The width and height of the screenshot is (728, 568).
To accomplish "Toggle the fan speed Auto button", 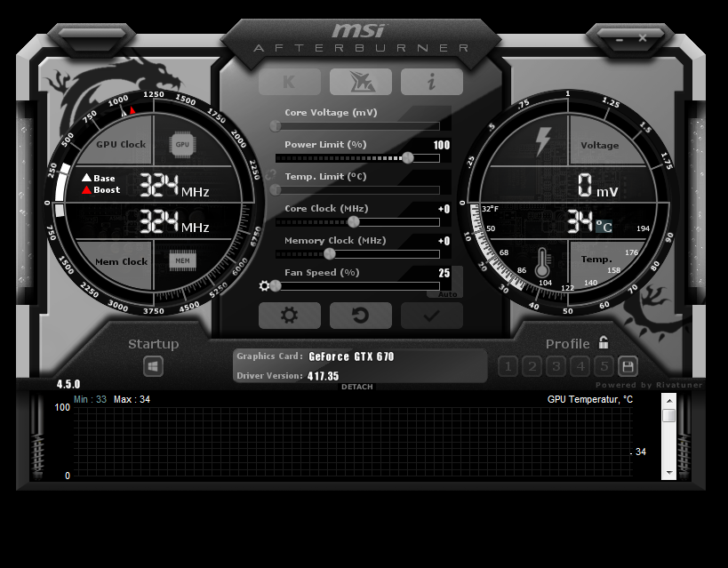I will click(448, 294).
